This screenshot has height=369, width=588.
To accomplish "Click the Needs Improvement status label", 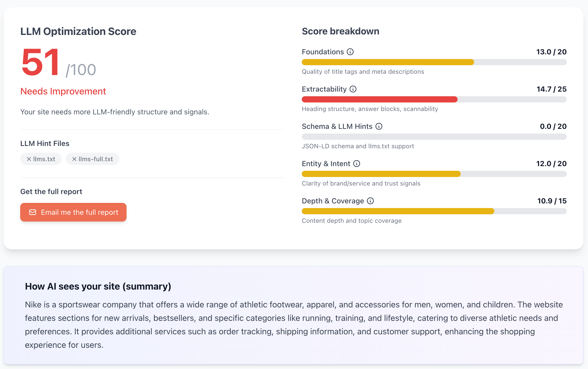I will [63, 91].
